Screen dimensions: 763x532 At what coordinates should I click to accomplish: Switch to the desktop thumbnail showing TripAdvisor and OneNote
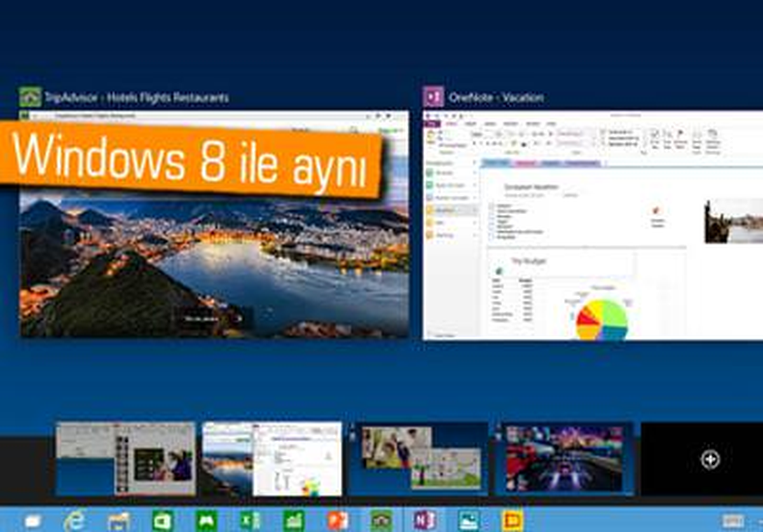tap(272, 459)
